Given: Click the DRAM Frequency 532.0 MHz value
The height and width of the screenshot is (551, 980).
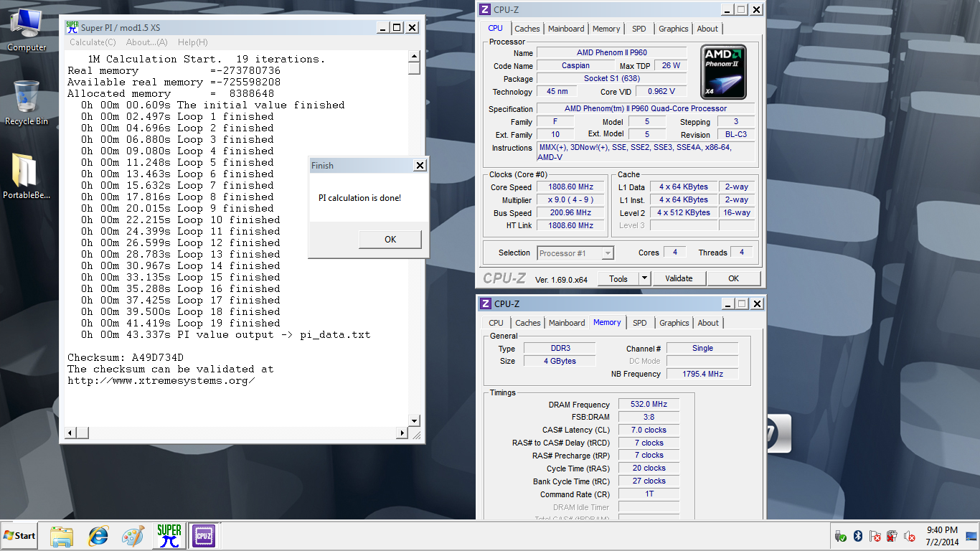Looking at the screenshot, I should click(649, 405).
